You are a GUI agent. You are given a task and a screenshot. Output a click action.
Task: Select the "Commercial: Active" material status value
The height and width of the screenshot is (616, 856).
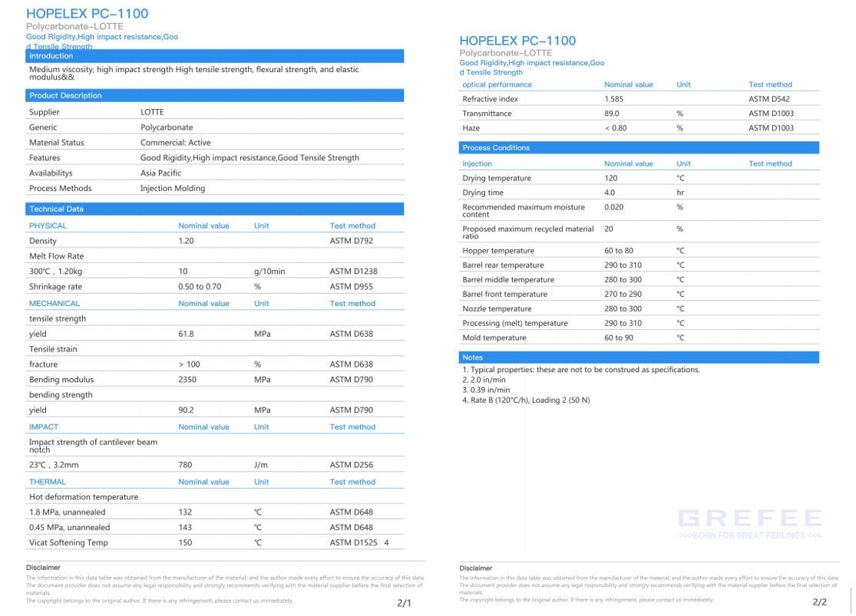click(x=175, y=143)
